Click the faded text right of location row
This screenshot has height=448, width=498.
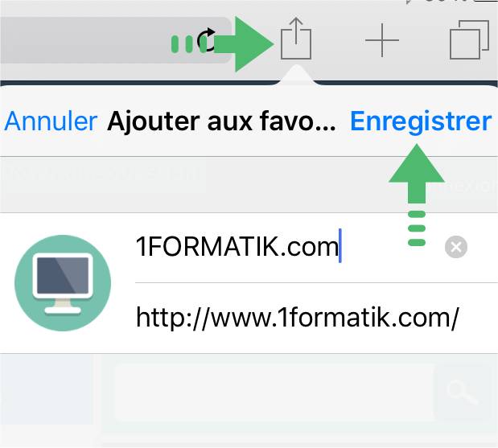pos(471,187)
